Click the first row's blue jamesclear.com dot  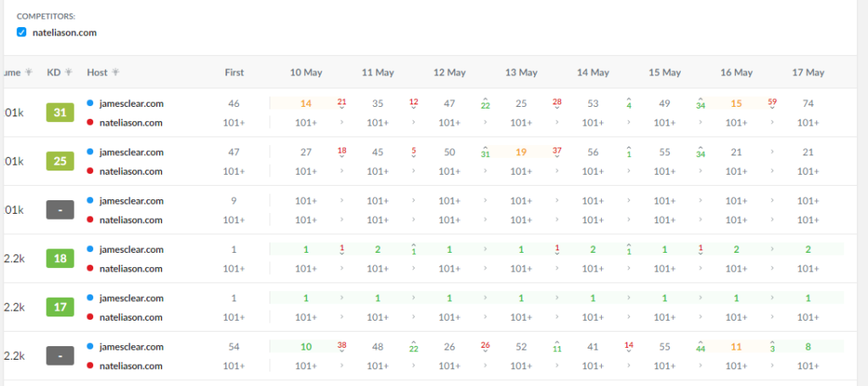[90, 103]
